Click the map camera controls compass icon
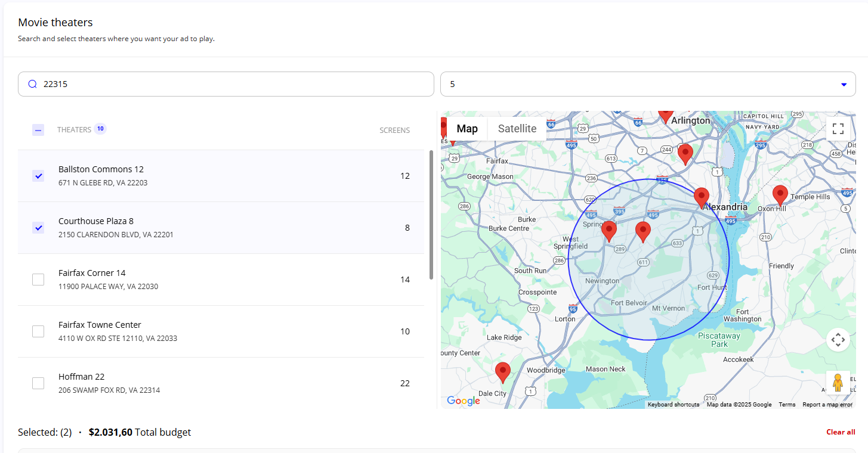This screenshot has width=868, height=453. [x=838, y=340]
